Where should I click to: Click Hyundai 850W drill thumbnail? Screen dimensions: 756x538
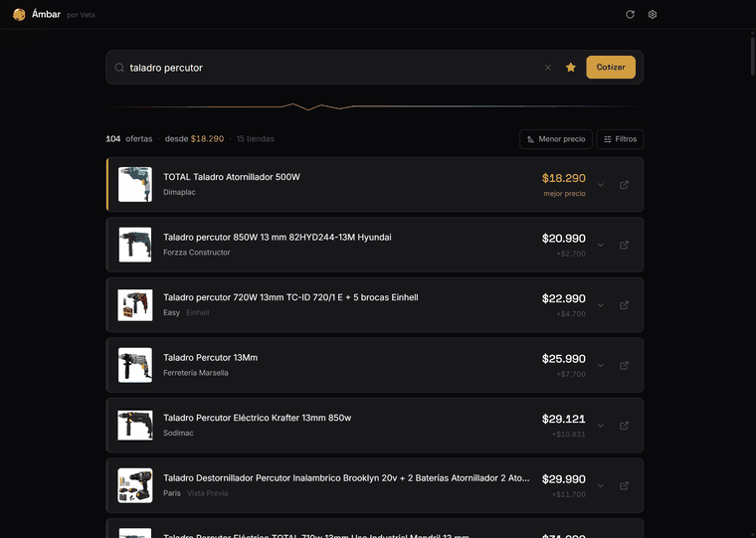135,245
